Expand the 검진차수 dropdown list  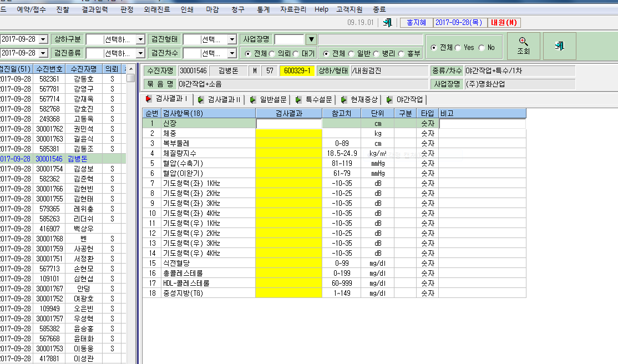pyautogui.click(x=232, y=53)
